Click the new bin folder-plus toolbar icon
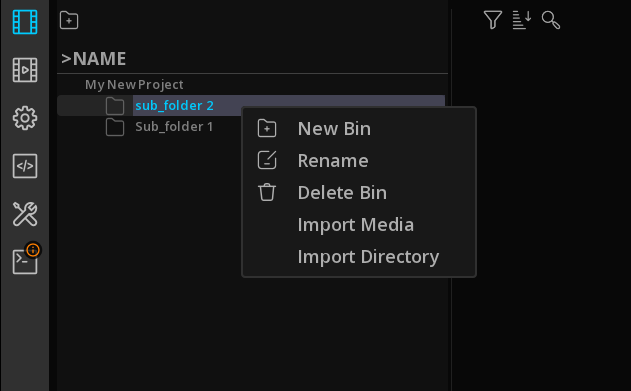 pyautogui.click(x=69, y=20)
